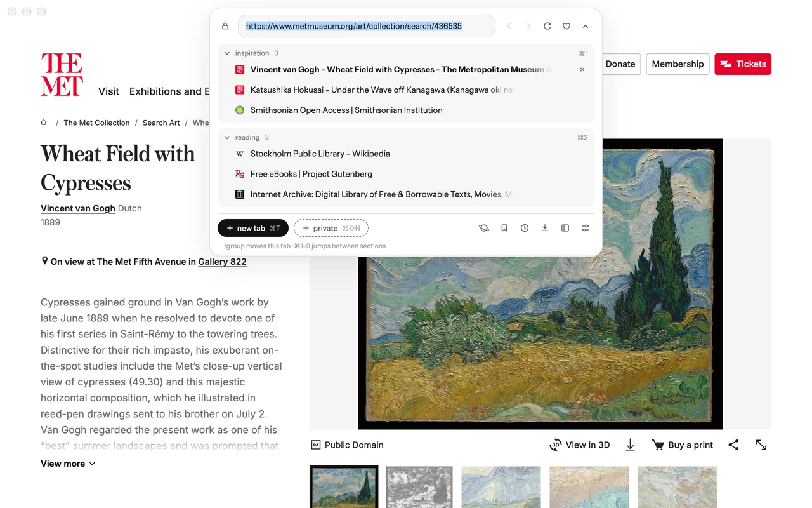This screenshot has height=508, width=812.
Task: Open bookmarks icon in panel toolbar
Action: click(504, 228)
